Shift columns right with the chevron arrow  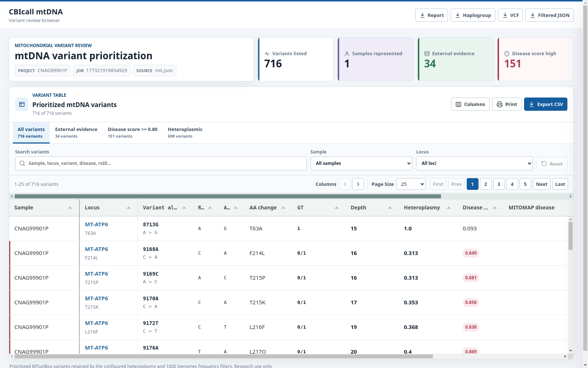358,184
